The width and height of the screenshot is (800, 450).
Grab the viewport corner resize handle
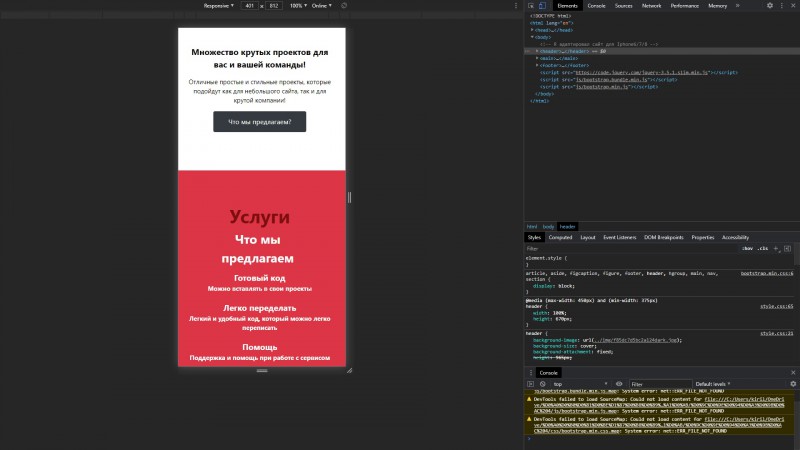pyautogui.click(x=349, y=370)
